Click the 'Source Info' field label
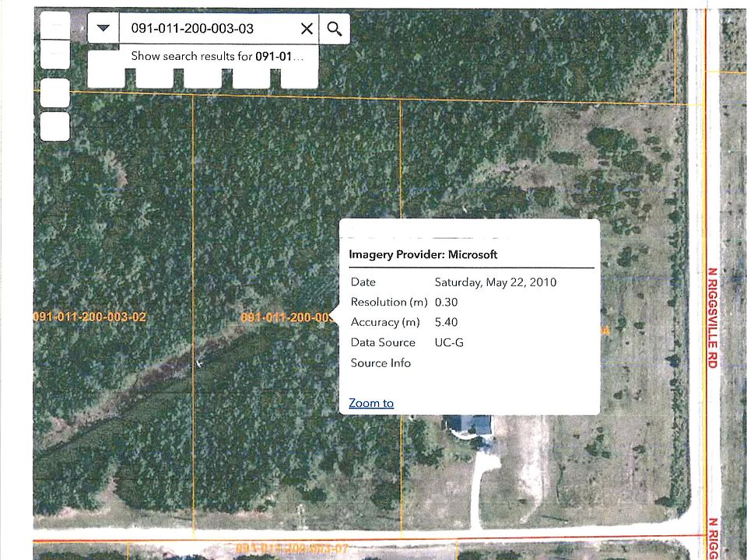The height and width of the screenshot is (560, 747). point(381,363)
